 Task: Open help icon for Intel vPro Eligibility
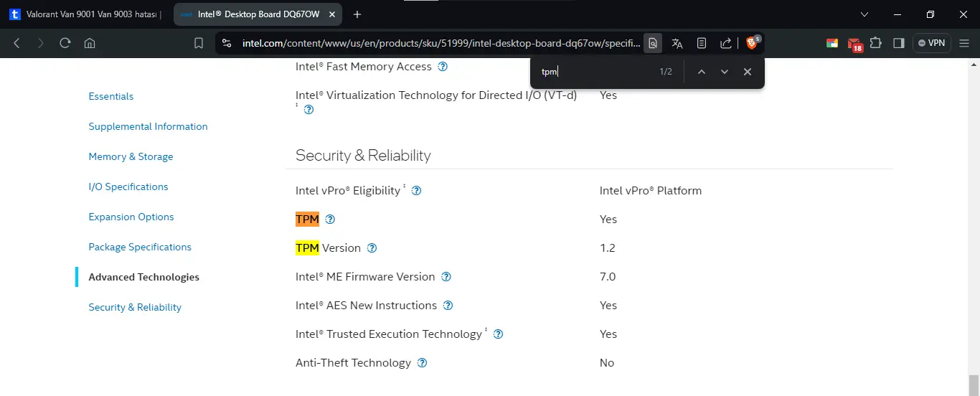click(416, 191)
